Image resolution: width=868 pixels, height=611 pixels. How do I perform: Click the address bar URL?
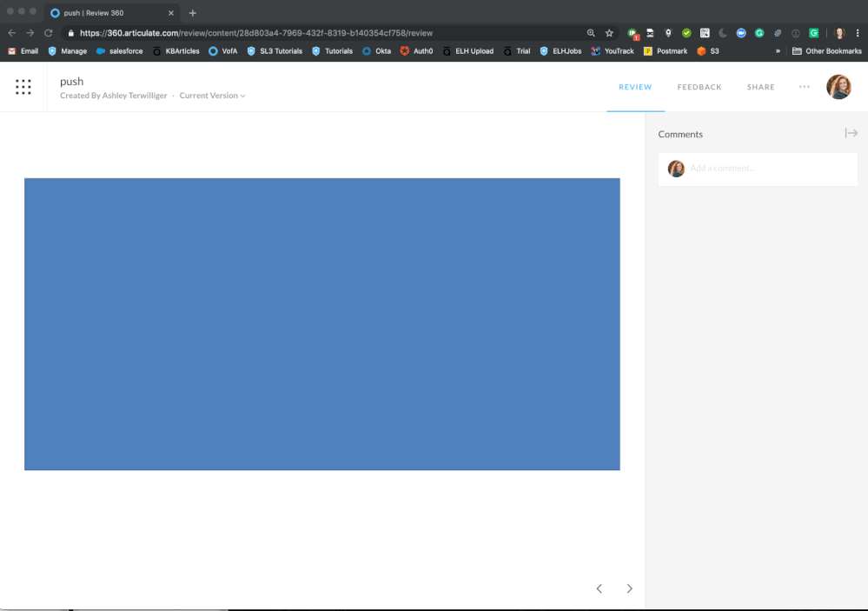click(256, 33)
